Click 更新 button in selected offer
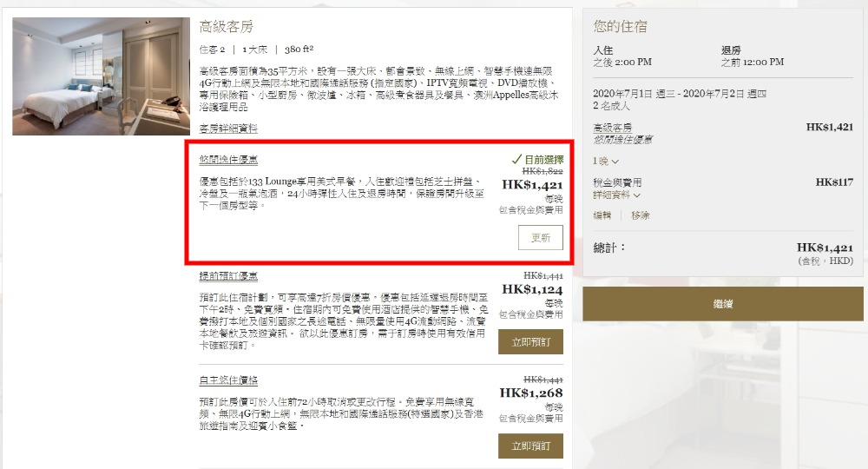868x469 pixels. (x=540, y=237)
